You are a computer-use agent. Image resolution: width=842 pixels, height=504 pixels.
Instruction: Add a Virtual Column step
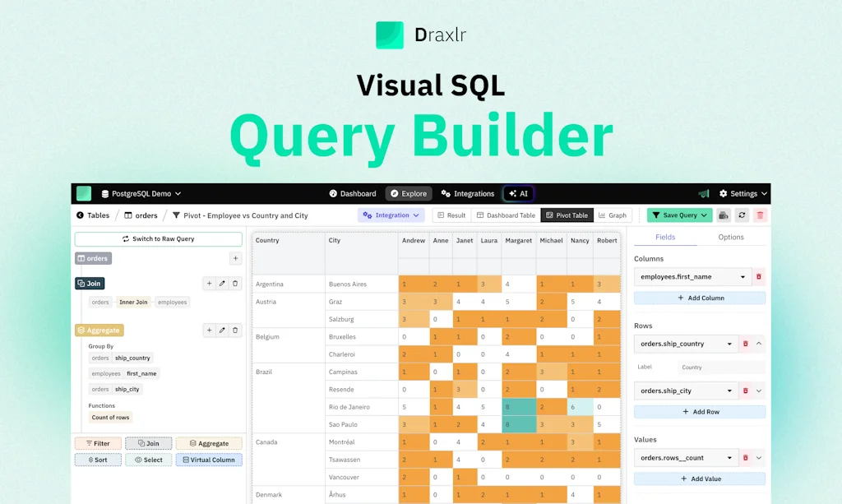coord(209,460)
